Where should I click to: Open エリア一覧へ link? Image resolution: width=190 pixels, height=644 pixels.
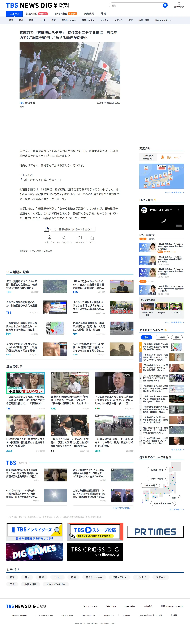tap(177, 509)
